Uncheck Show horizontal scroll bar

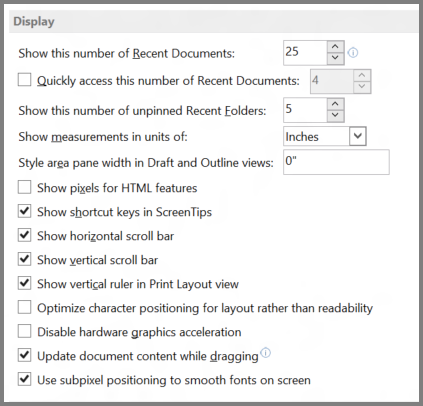pyautogui.click(x=24, y=235)
